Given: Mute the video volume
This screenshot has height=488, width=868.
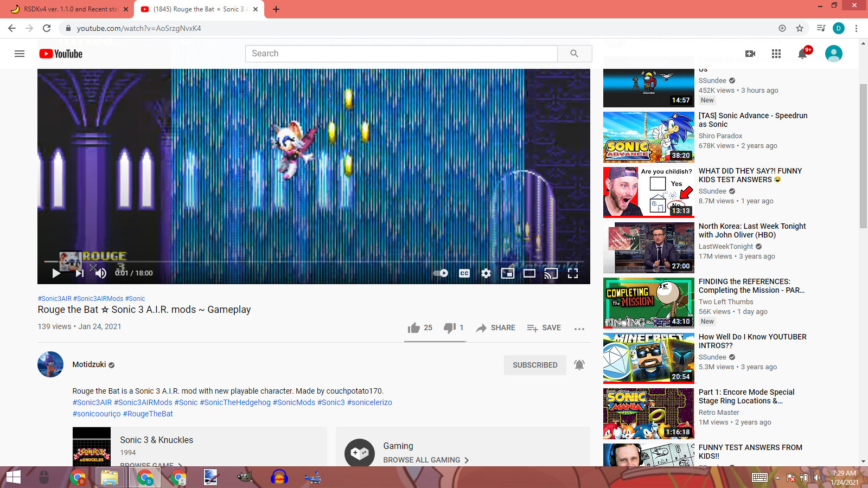Looking at the screenshot, I should coord(100,273).
